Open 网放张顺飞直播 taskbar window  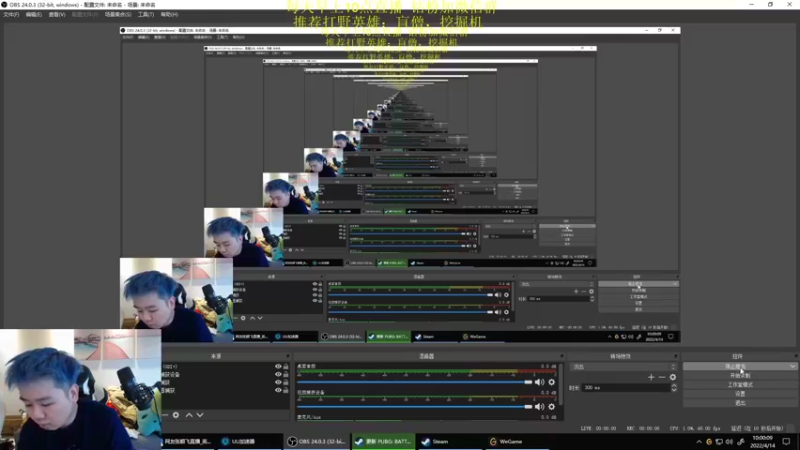pyautogui.click(x=188, y=441)
